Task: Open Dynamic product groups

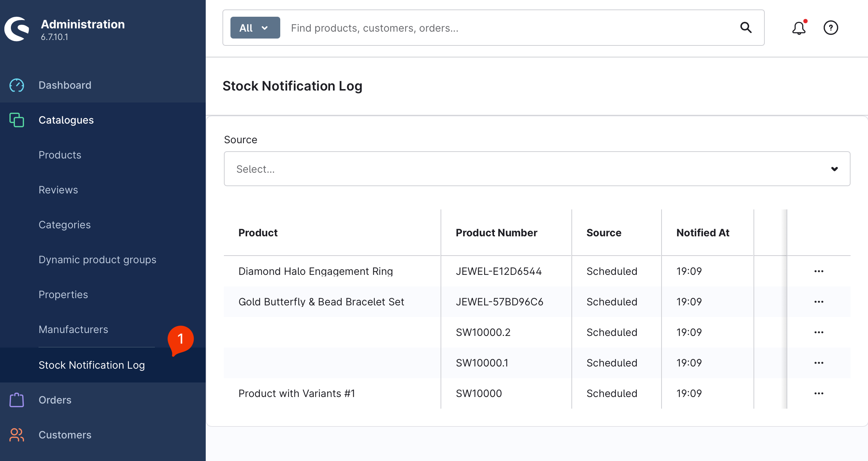Action: [97, 260]
